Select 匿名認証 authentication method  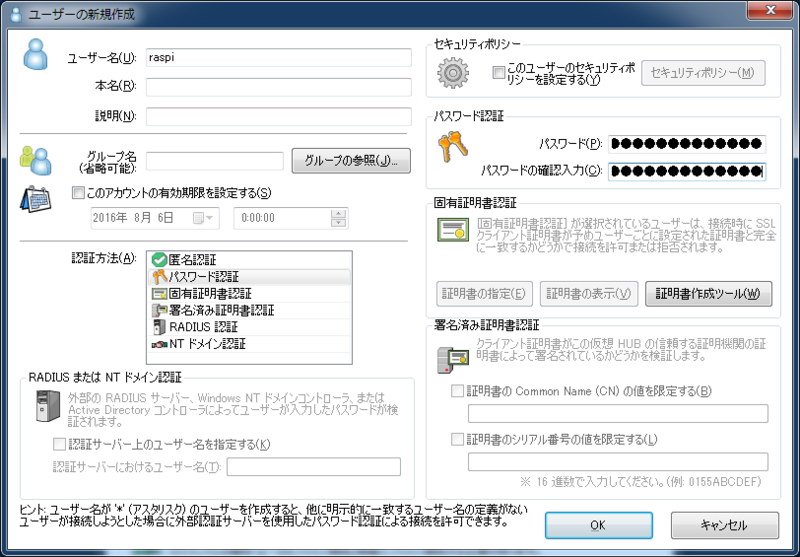(249, 260)
